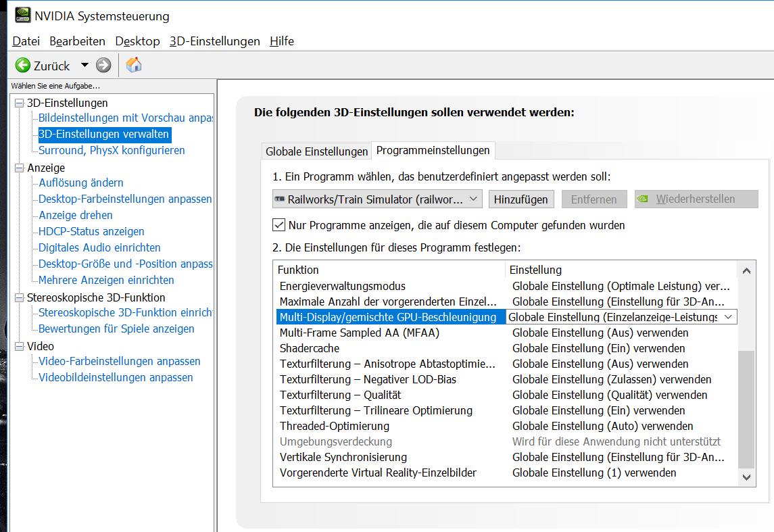
Task: Click the grey forward arrow icon
Action: (103, 65)
